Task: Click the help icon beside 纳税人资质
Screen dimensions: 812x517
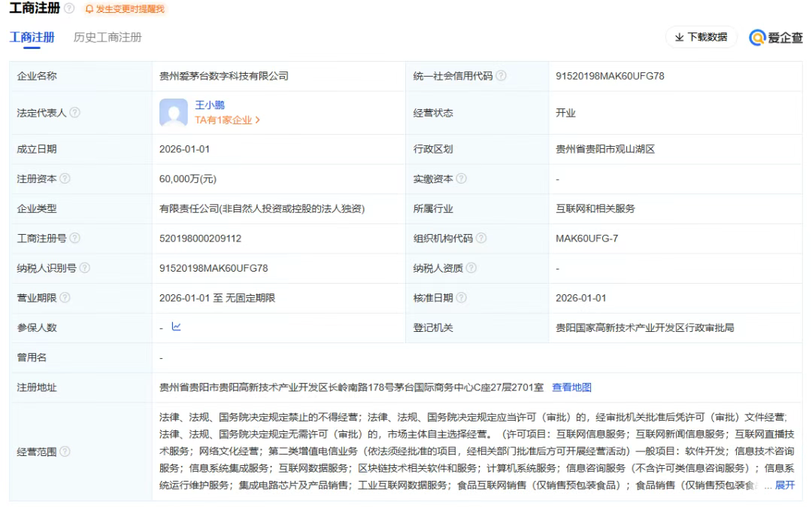Action: 471,268
